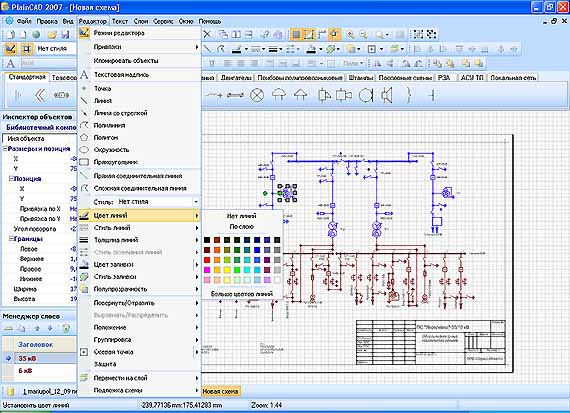This screenshot has height=413, width=570.
Task: Click the Угол поворота property row
Action: 39,229
